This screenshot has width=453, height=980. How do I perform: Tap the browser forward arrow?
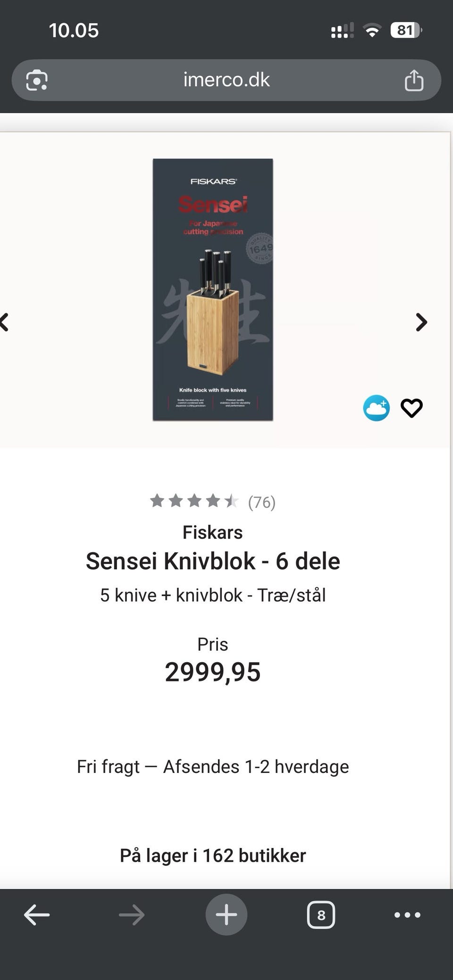[132, 915]
